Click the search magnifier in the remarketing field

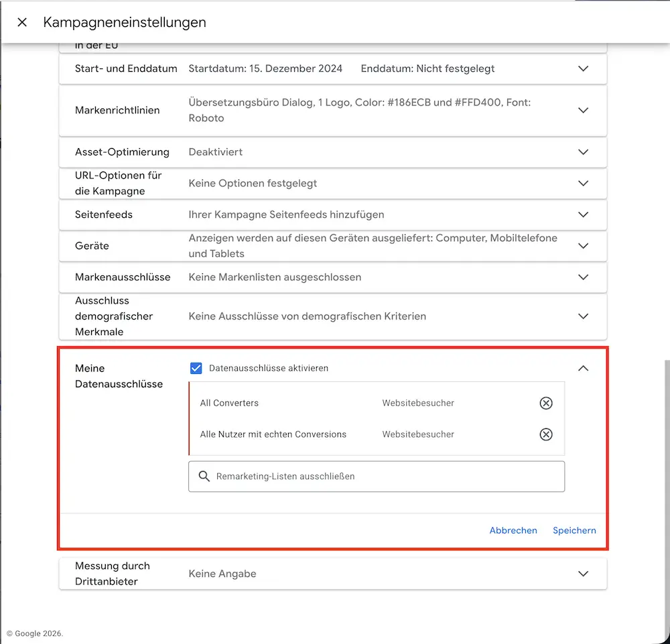pos(204,476)
